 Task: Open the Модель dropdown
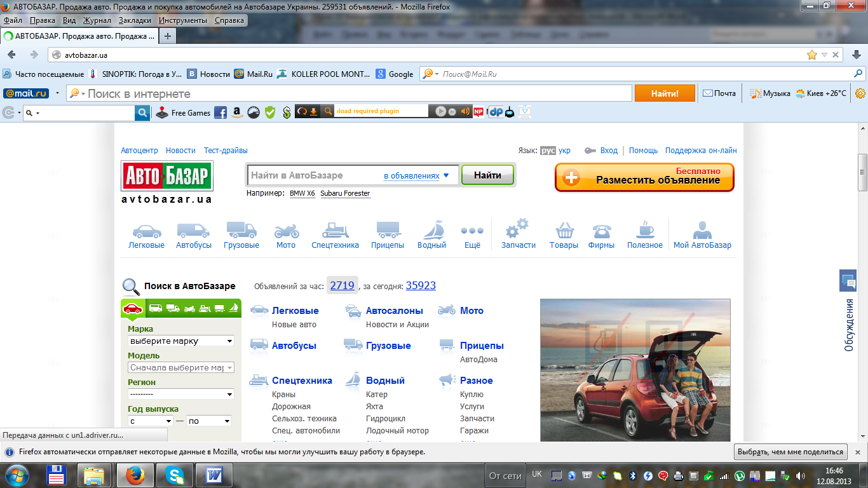click(181, 368)
